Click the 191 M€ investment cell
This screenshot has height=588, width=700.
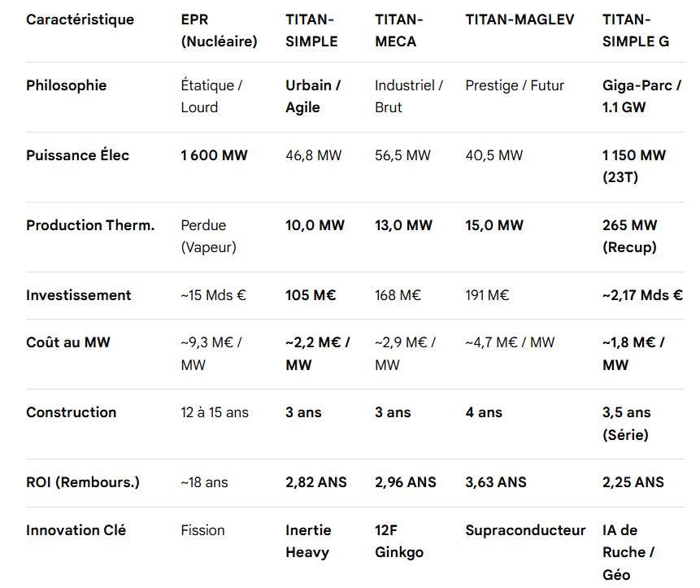tap(487, 295)
